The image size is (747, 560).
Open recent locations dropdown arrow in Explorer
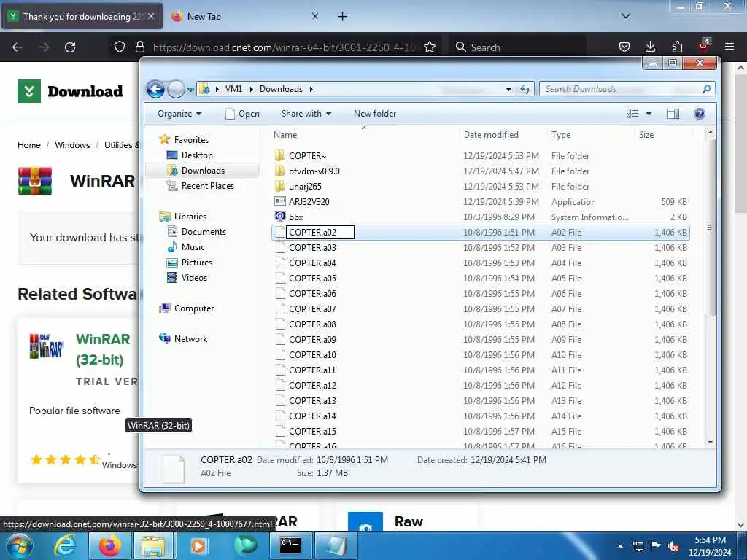[x=190, y=90]
